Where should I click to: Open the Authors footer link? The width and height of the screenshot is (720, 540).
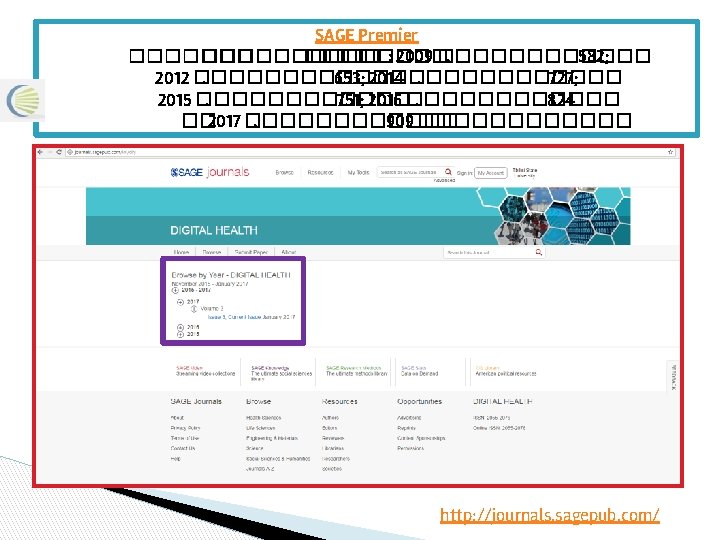click(331, 418)
